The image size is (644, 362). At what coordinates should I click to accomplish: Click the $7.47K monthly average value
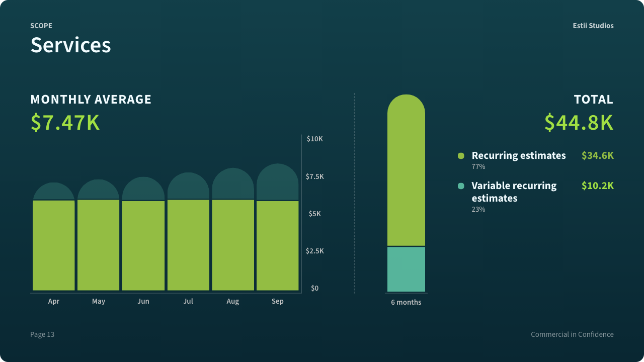click(65, 123)
